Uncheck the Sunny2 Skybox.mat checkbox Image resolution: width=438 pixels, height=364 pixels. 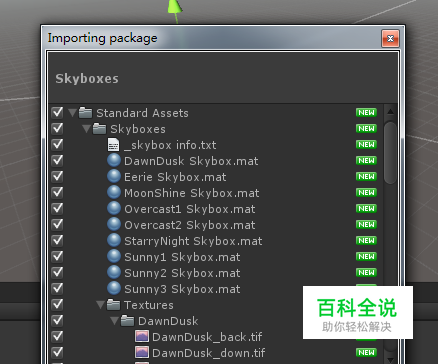tap(57, 272)
